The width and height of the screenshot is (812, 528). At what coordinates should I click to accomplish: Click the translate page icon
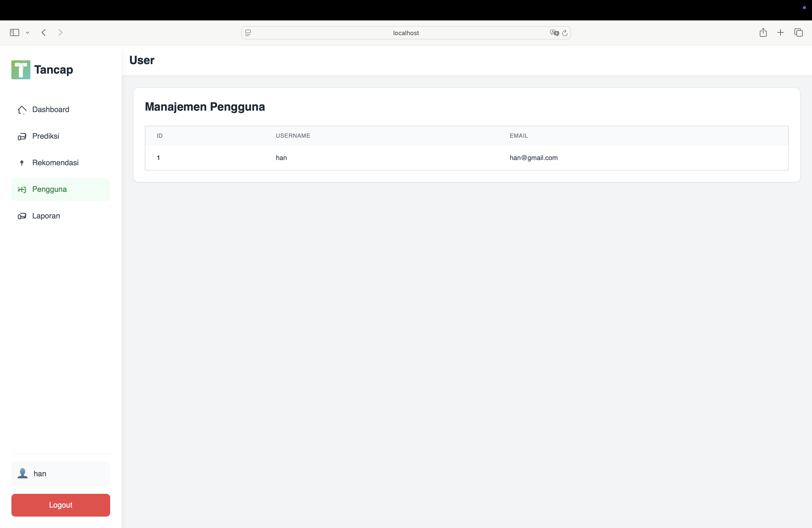(554, 33)
